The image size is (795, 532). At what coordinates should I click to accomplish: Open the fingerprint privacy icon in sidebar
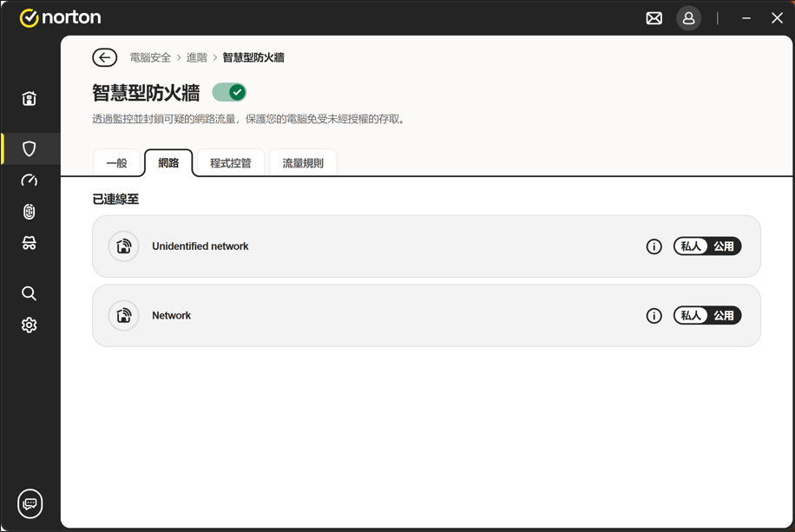(30, 212)
